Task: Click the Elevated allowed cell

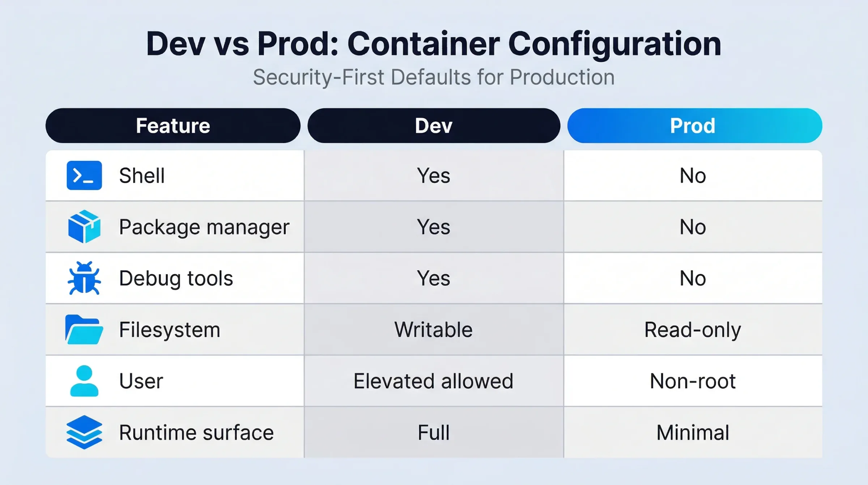Action: point(434,381)
